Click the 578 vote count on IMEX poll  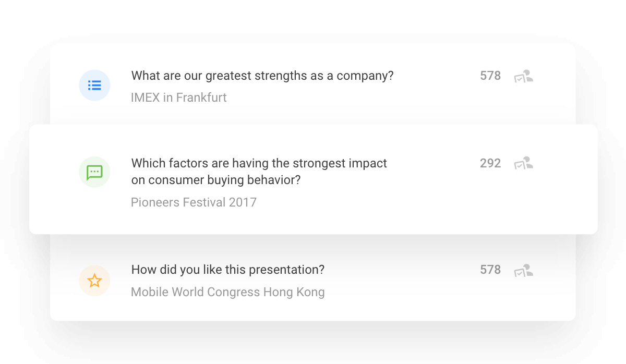click(x=490, y=76)
